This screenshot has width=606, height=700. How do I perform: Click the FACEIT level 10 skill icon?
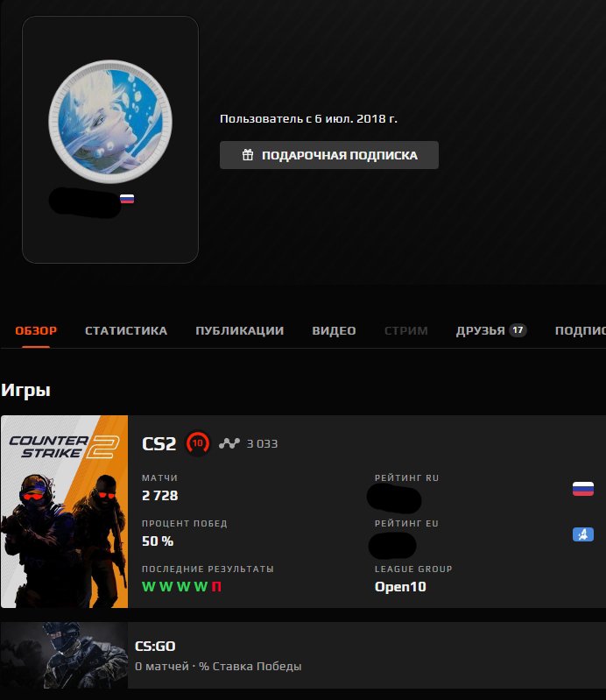198,443
